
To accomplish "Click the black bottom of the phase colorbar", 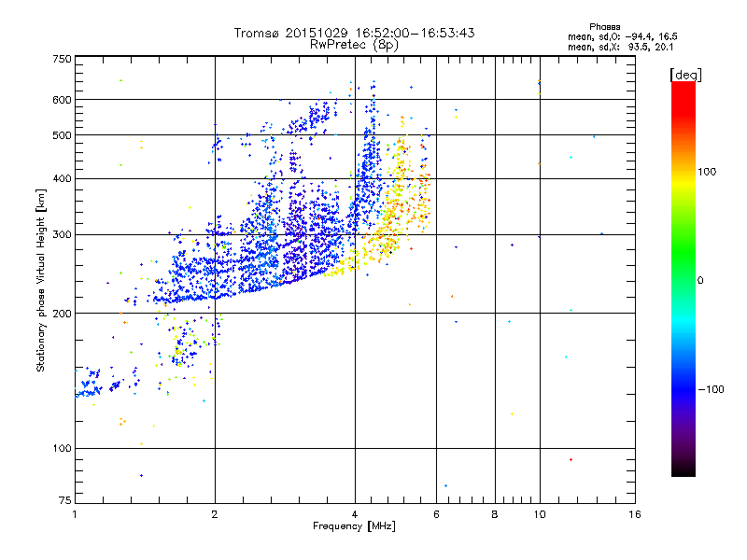I will pos(684,471).
